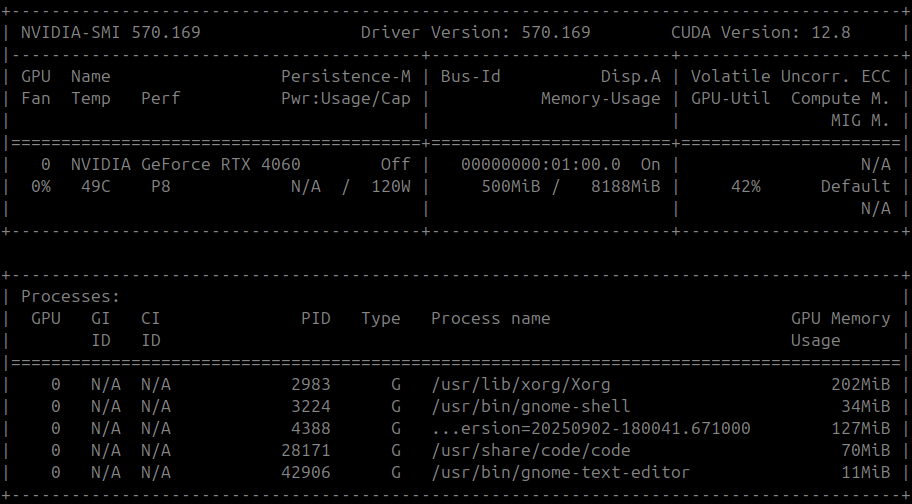The image size is (912, 504).
Task: Click the 8188MiB total memory value
Action: click(x=625, y=186)
